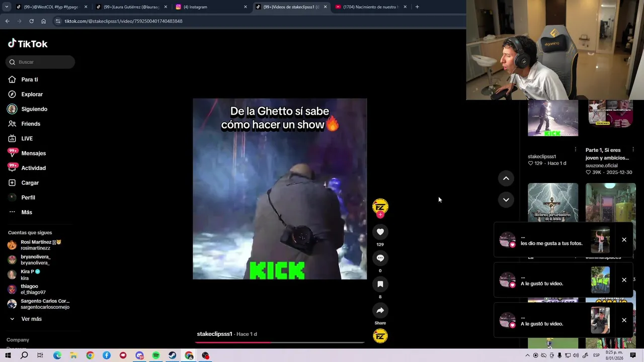Go to previous video with up chevron

(x=506, y=178)
